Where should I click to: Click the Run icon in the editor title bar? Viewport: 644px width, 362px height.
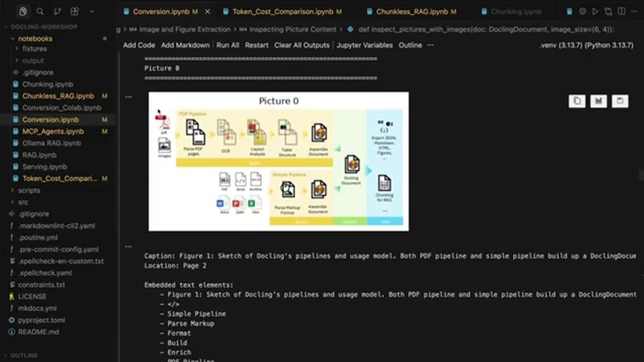[595, 12]
